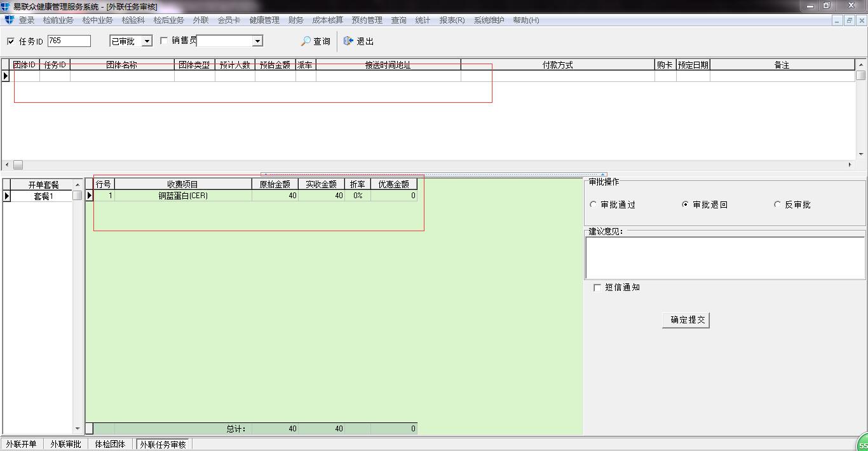This screenshot has height=451, width=868.
Task: Open the 外联 menu
Action: pyautogui.click(x=201, y=20)
